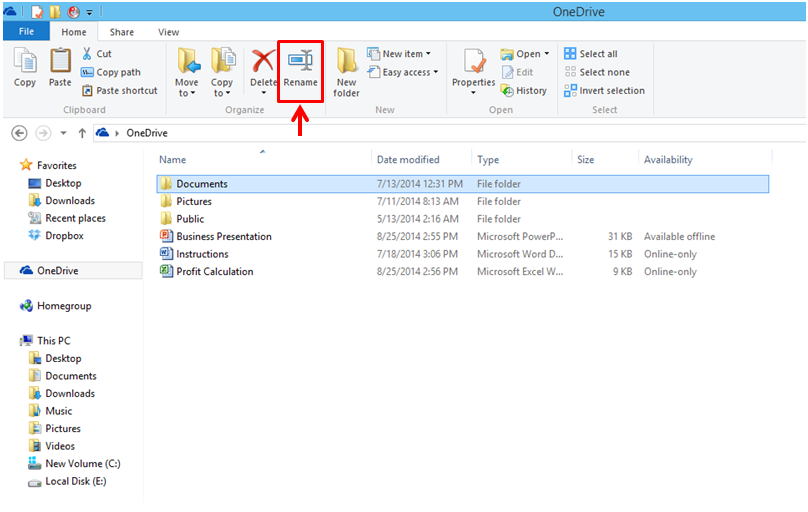The image size is (808, 512).
Task: Click Paste shortcut in the ribbon
Action: coord(120,91)
